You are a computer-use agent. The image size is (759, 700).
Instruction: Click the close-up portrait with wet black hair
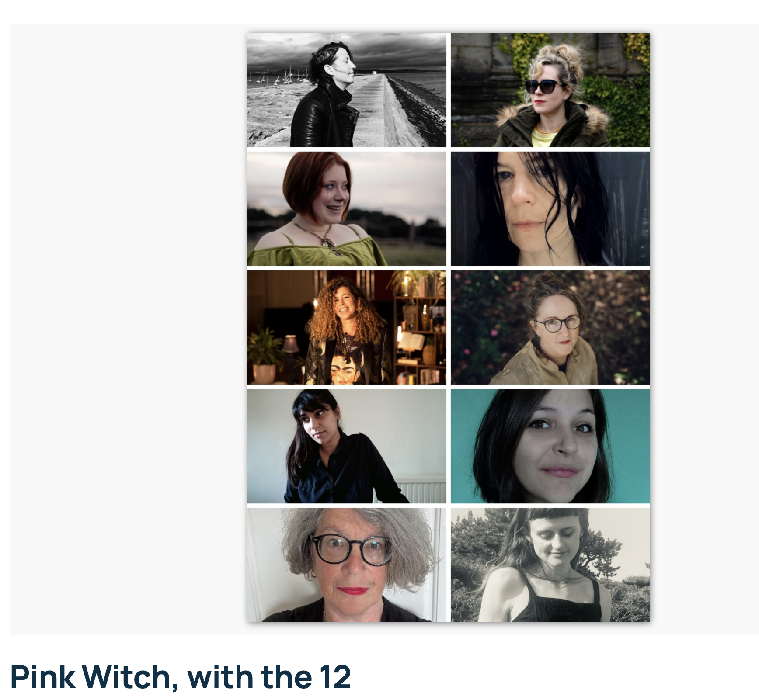pyautogui.click(x=550, y=208)
